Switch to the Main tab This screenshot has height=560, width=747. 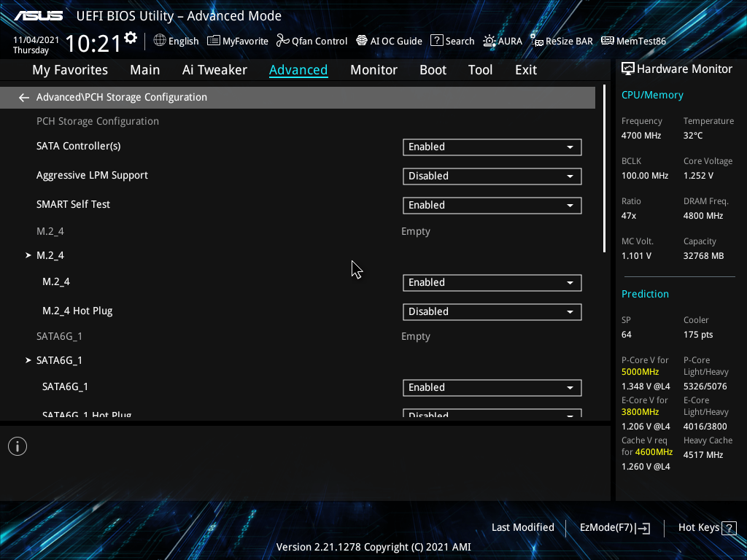point(145,70)
